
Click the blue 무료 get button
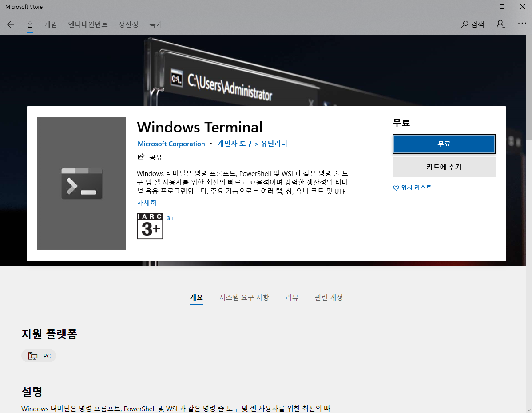point(444,144)
